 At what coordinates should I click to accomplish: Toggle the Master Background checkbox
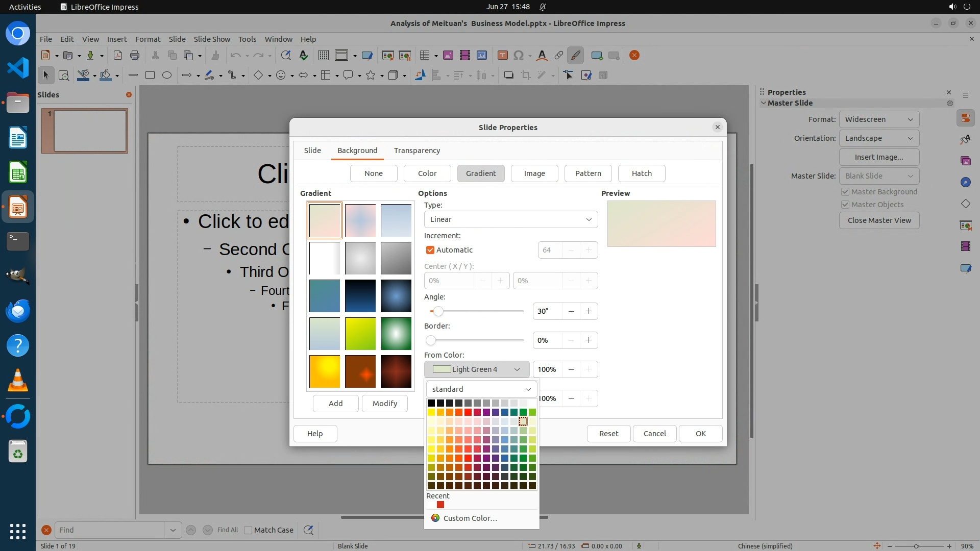pyautogui.click(x=845, y=192)
